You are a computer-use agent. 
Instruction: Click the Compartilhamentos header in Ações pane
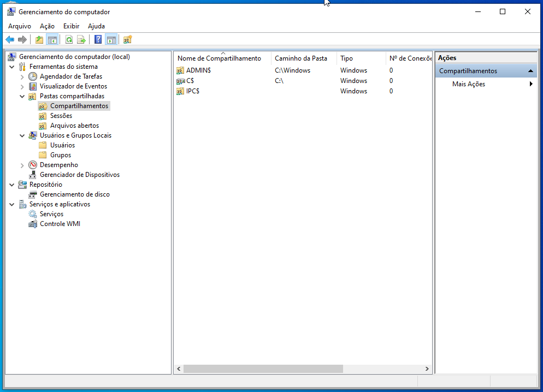pos(486,71)
